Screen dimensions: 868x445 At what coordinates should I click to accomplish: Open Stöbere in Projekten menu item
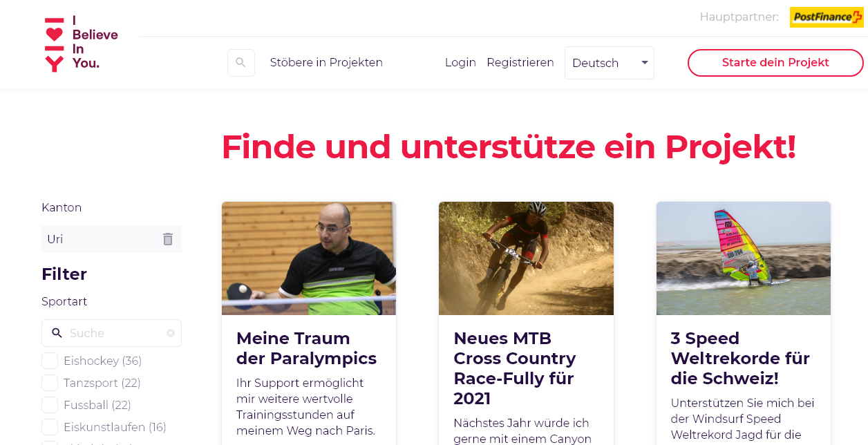[x=326, y=63]
